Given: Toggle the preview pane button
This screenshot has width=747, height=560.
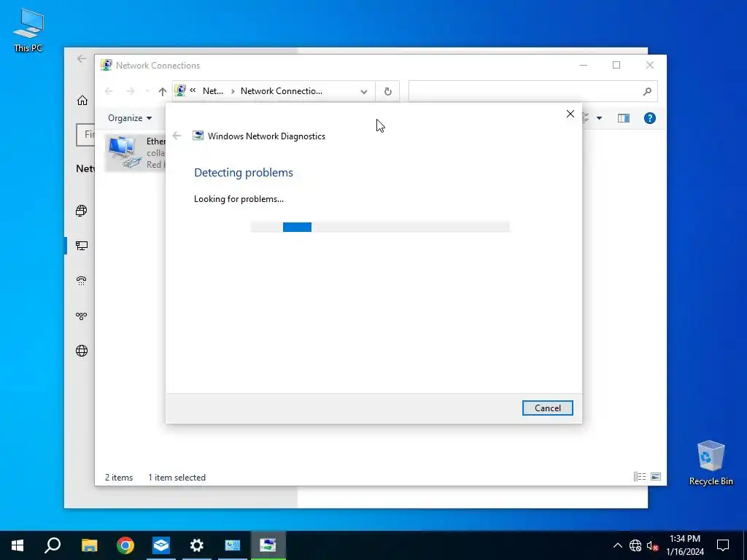Looking at the screenshot, I should pos(624,118).
